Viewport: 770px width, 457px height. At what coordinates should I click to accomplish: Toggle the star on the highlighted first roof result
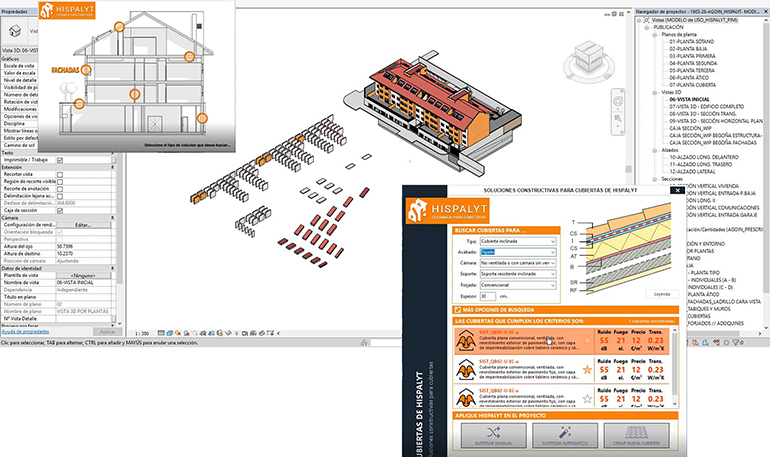(x=587, y=340)
